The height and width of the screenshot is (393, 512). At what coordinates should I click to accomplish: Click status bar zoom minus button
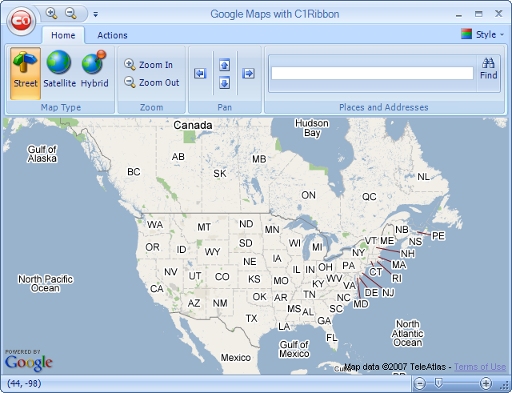pos(420,384)
